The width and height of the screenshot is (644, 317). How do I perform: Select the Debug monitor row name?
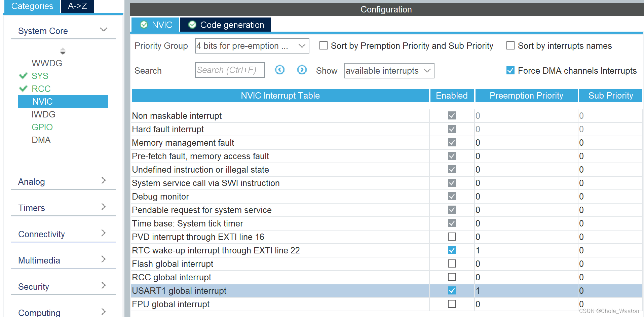[160, 196]
